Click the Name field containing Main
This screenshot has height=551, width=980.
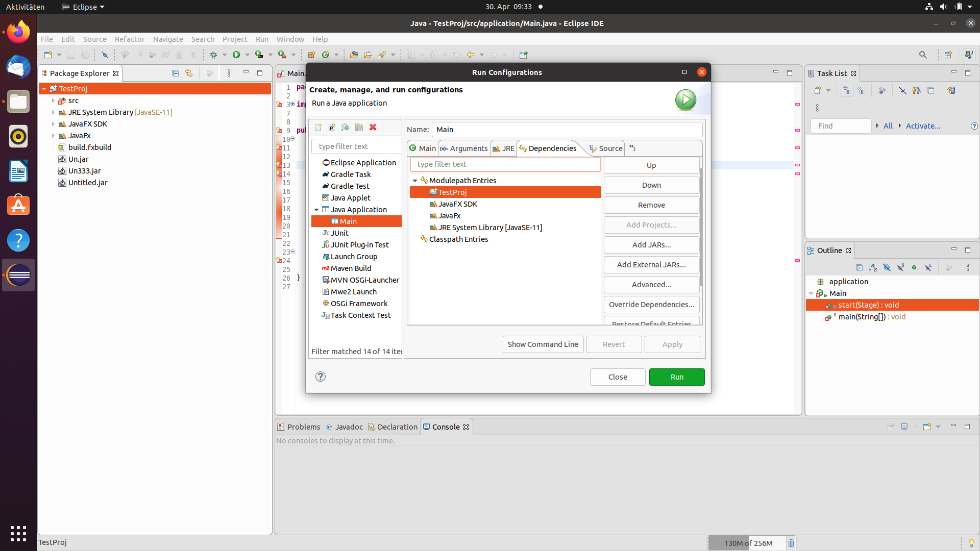[x=567, y=130]
